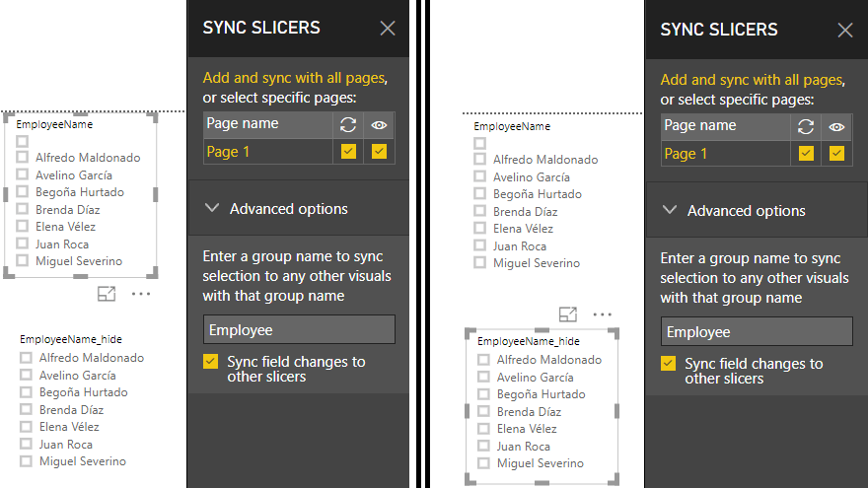This screenshot has height=488, width=868.
Task: Click visible eye column icon in left pane
Action: [379, 124]
